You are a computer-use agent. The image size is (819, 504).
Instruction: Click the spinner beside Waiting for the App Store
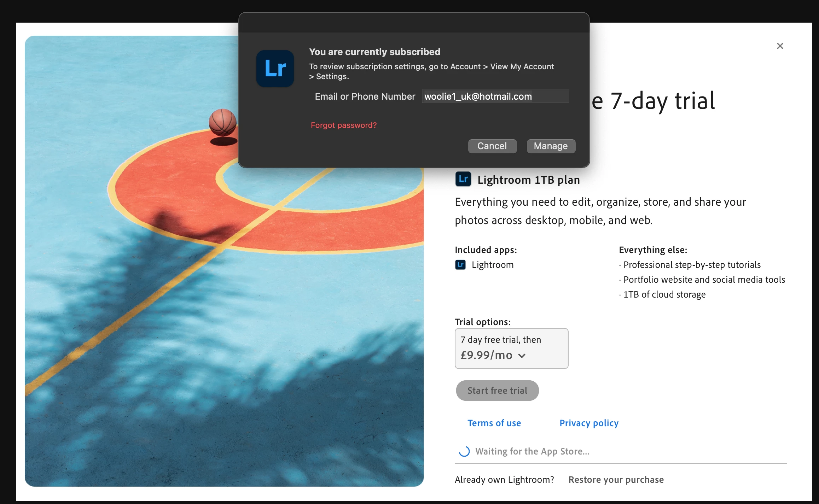[464, 451]
